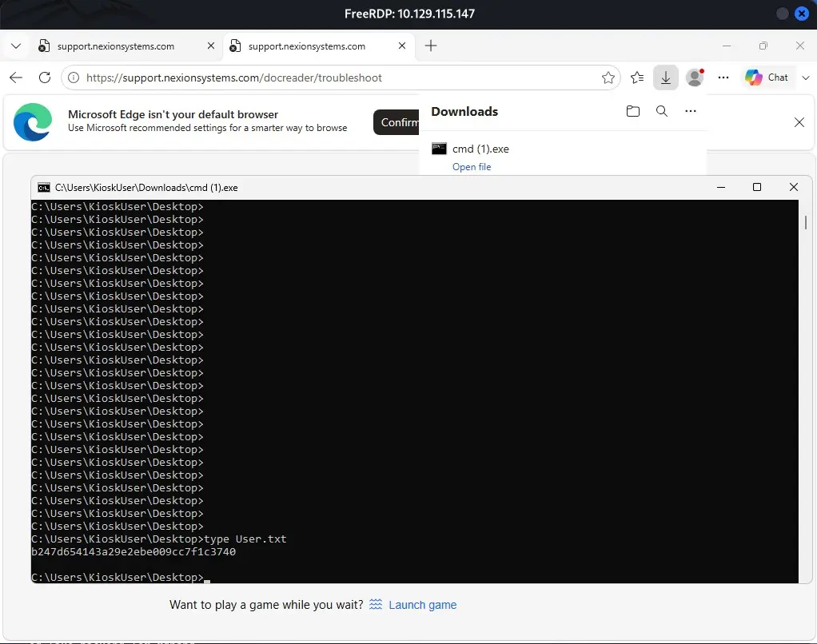817x644 pixels.
Task: Expand the chevron next to Chat
Action: point(806,78)
